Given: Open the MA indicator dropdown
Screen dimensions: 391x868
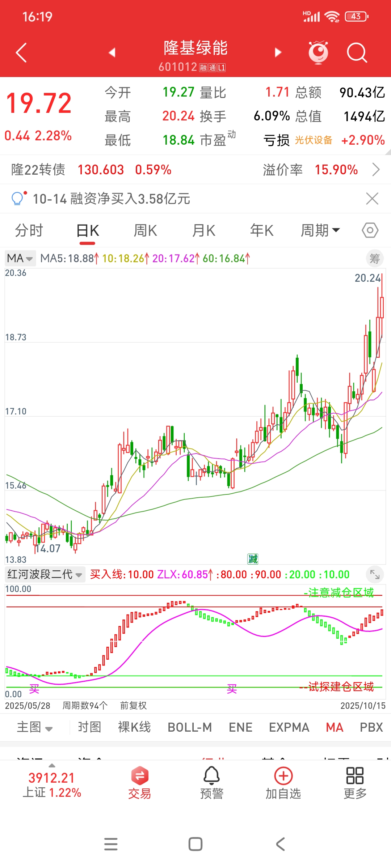Looking at the screenshot, I should coord(20,258).
